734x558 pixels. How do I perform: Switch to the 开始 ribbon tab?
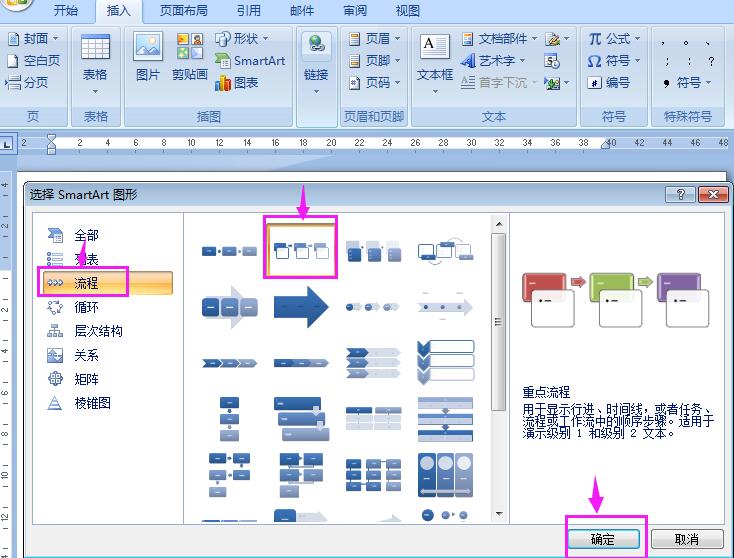tap(66, 10)
